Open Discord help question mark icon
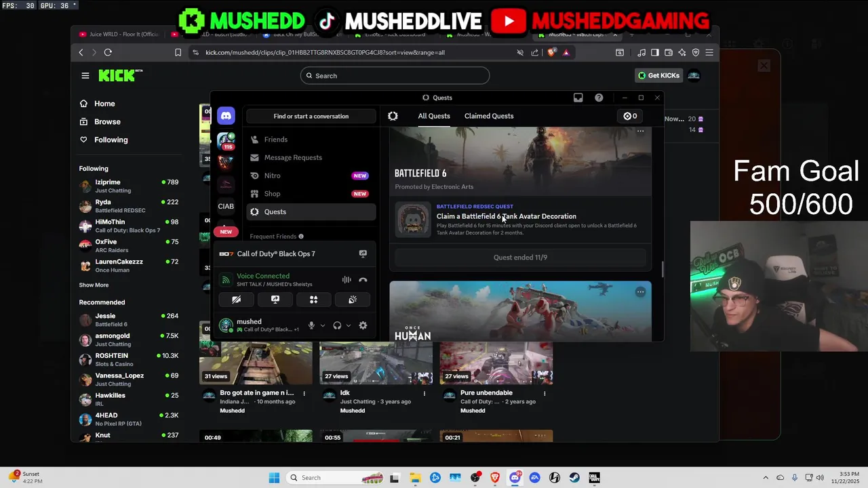The image size is (868, 488). (x=599, y=98)
